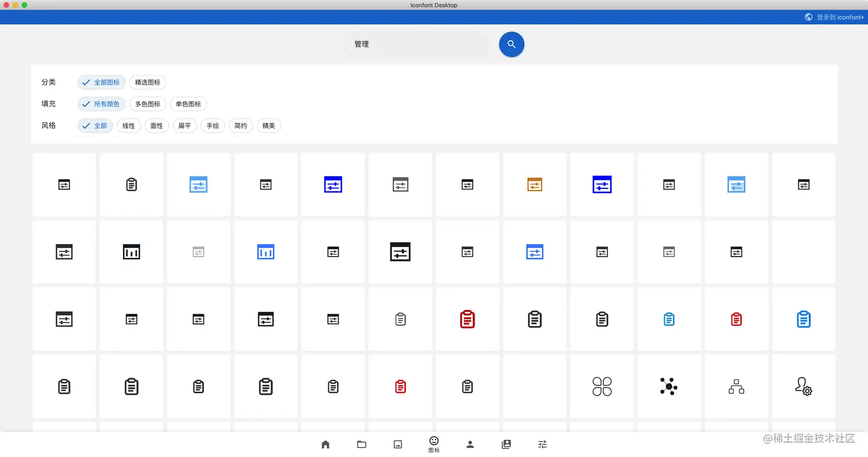
Task: Click the globe icon in blue header
Action: tap(809, 17)
